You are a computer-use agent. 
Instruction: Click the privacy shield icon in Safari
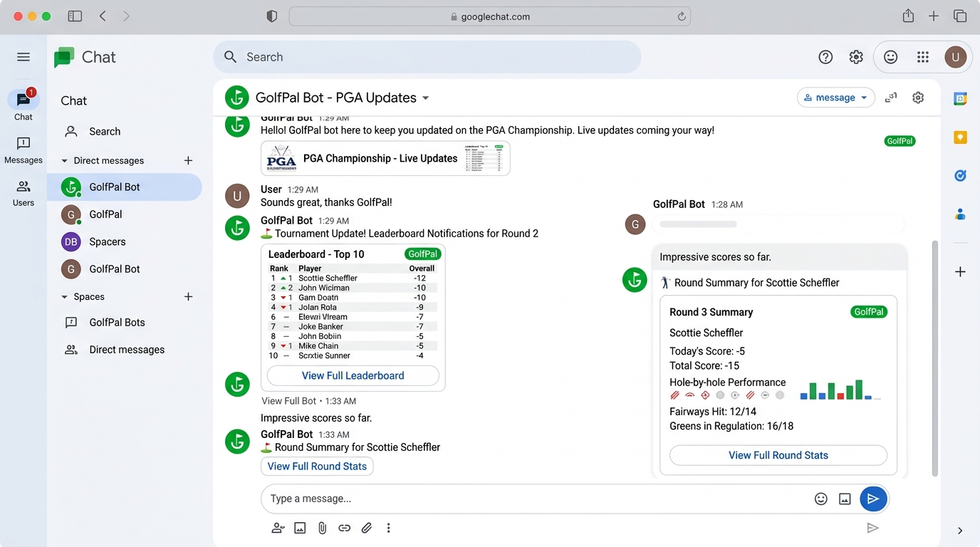pyautogui.click(x=271, y=16)
